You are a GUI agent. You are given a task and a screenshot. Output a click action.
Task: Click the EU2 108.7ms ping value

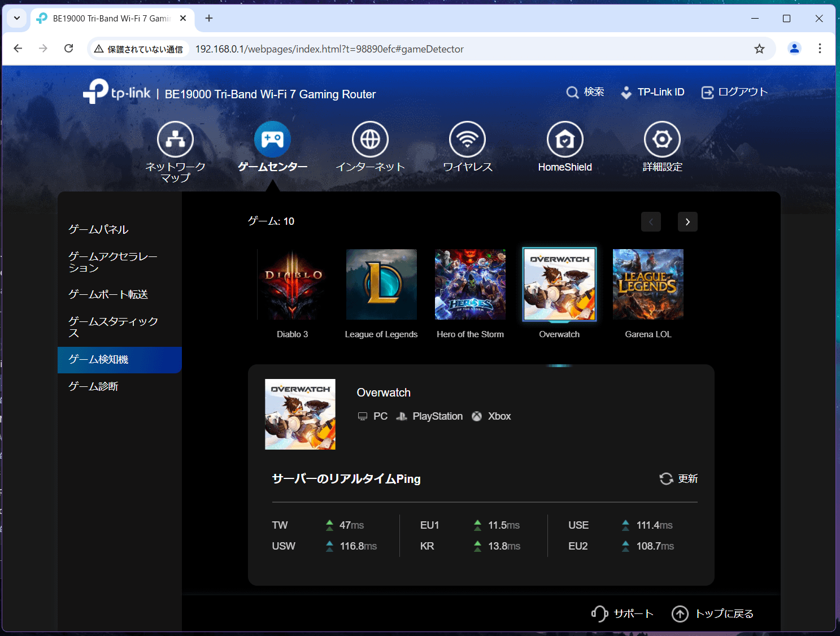point(655,546)
